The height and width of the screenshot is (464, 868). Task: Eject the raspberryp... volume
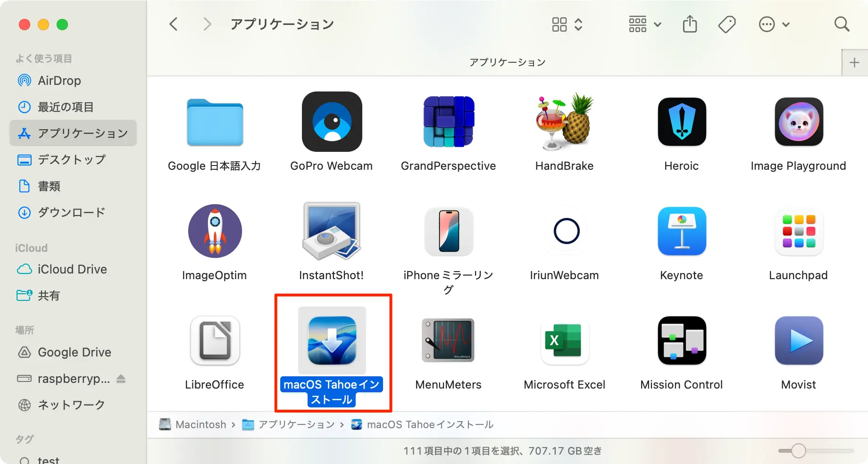point(121,379)
